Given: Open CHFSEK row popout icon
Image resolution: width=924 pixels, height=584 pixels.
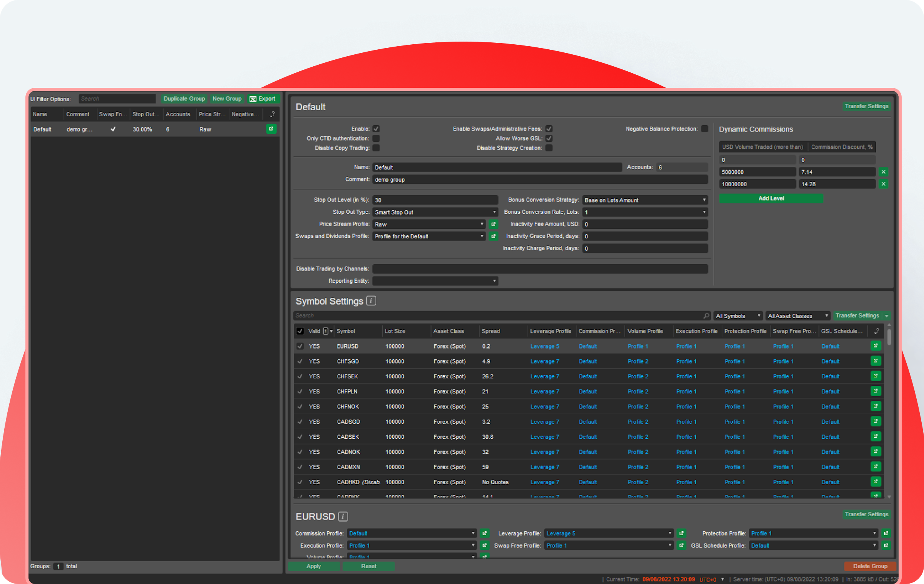Looking at the screenshot, I should click(876, 376).
